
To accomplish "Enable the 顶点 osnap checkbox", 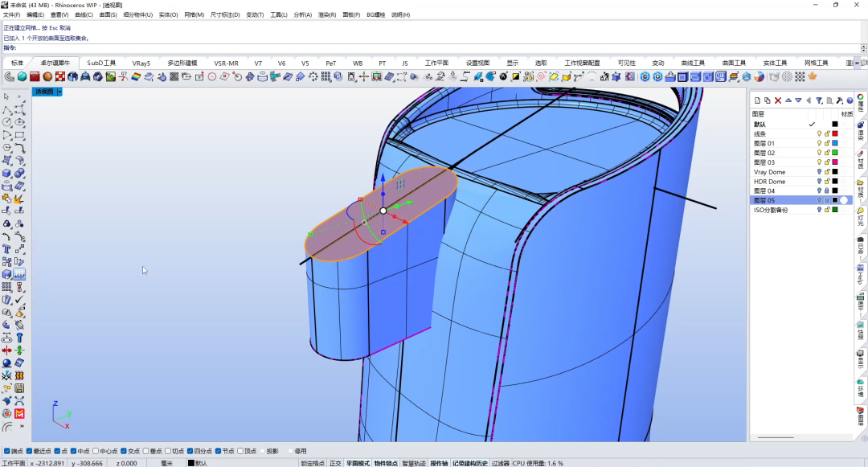I will point(240,451).
